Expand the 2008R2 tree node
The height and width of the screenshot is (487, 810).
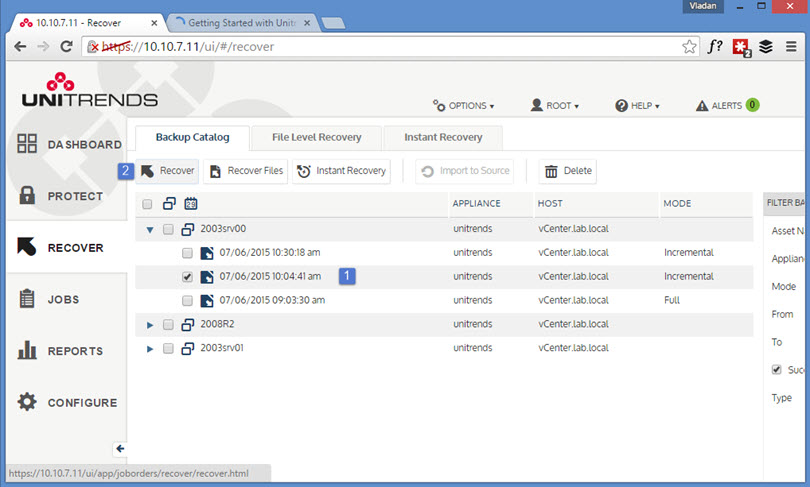150,325
